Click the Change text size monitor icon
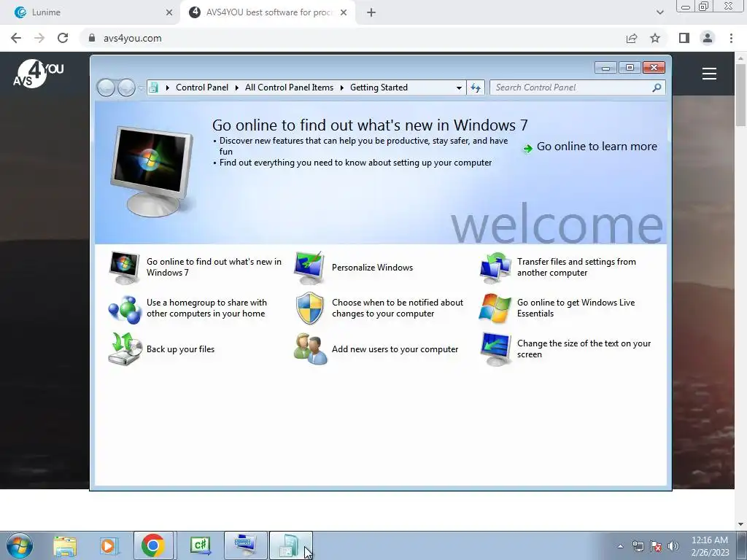Image resolution: width=747 pixels, height=560 pixels. 495,349
